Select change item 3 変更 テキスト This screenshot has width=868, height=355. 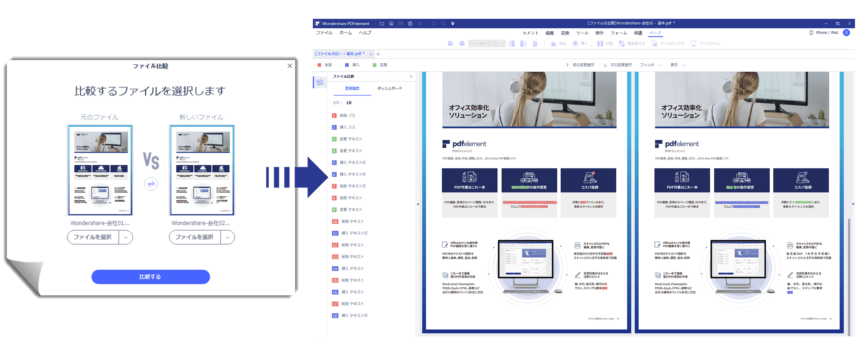click(347, 139)
